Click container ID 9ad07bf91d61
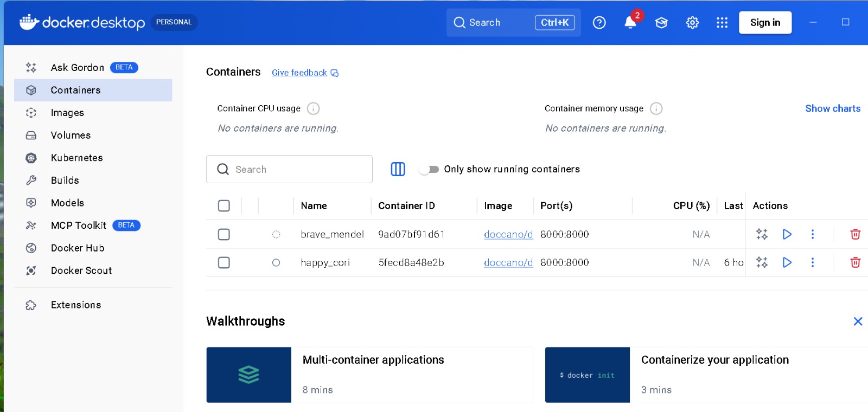Screen dimensions: 868x412 (411, 234)
